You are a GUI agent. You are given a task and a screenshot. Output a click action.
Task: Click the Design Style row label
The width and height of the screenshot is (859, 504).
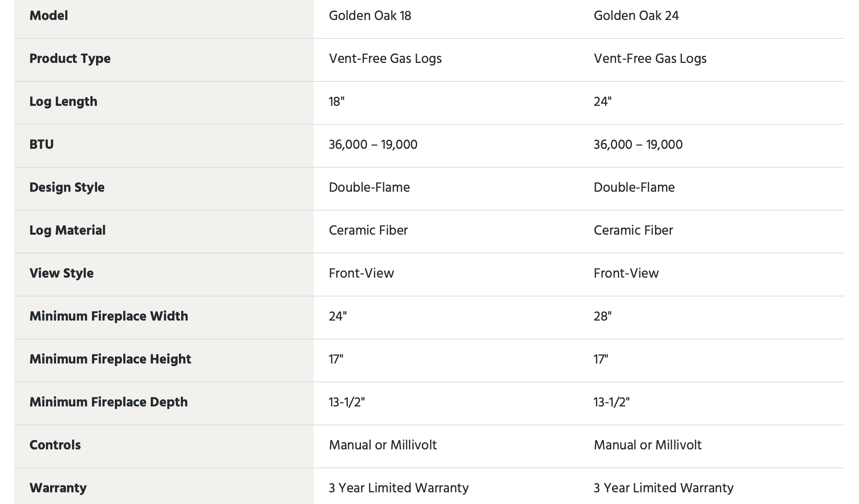point(67,188)
